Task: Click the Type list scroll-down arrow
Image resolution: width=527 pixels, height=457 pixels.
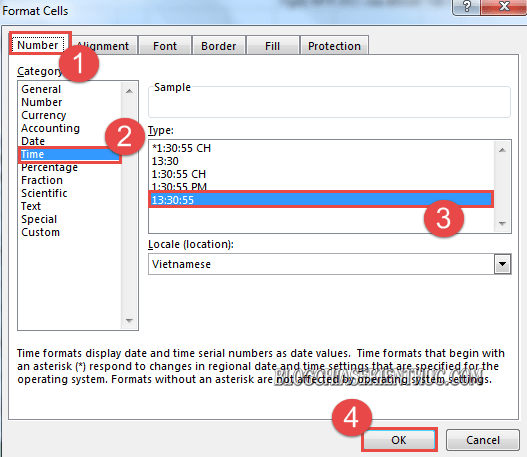Action: pos(502,224)
